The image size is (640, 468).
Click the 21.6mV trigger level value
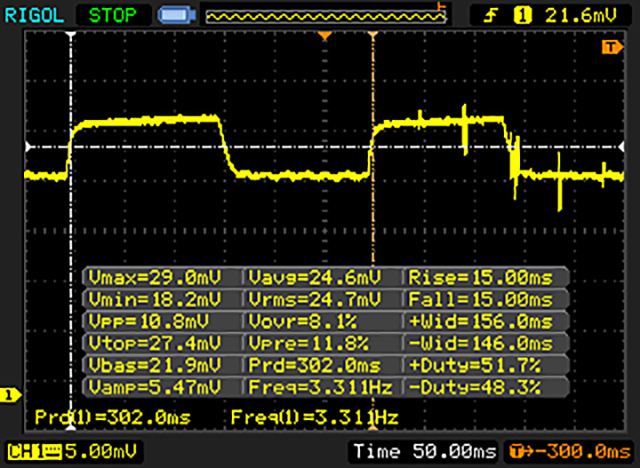click(x=580, y=16)
